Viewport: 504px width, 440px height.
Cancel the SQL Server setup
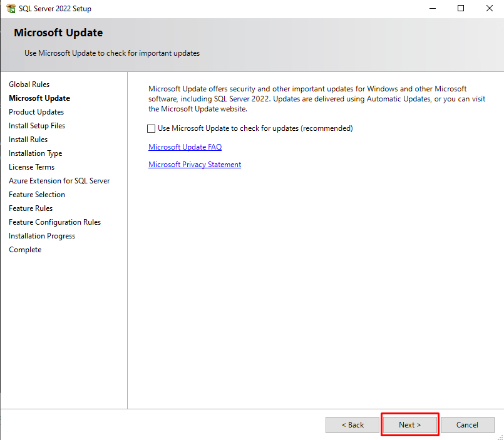(467, 425)
